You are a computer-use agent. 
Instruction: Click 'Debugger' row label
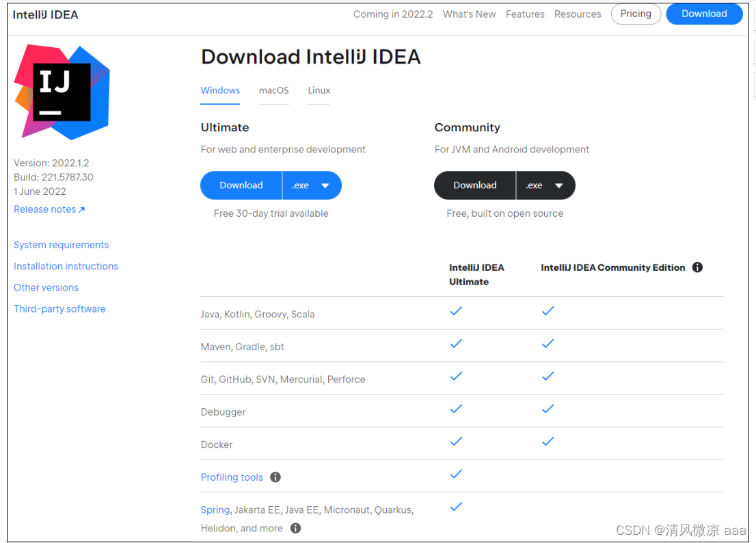(x=224, y=412)
